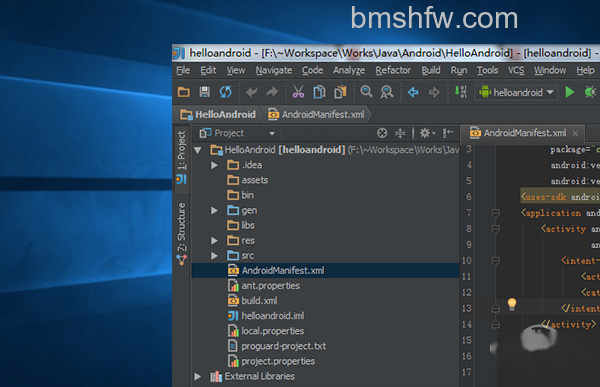The image size is (600, 387).
Task: Open the helloandroid run configuration dropdown
Action: [x=515, y=92]
